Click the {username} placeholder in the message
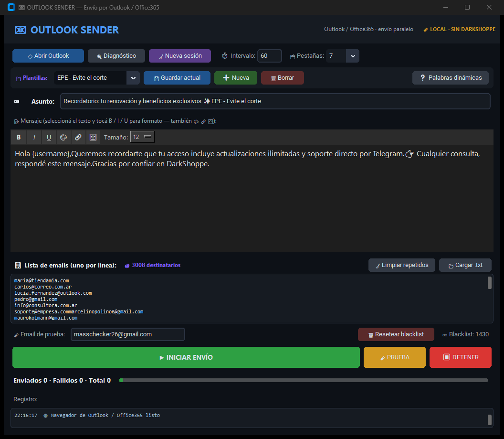The image size is (504, 439). (x=51, y=154)
